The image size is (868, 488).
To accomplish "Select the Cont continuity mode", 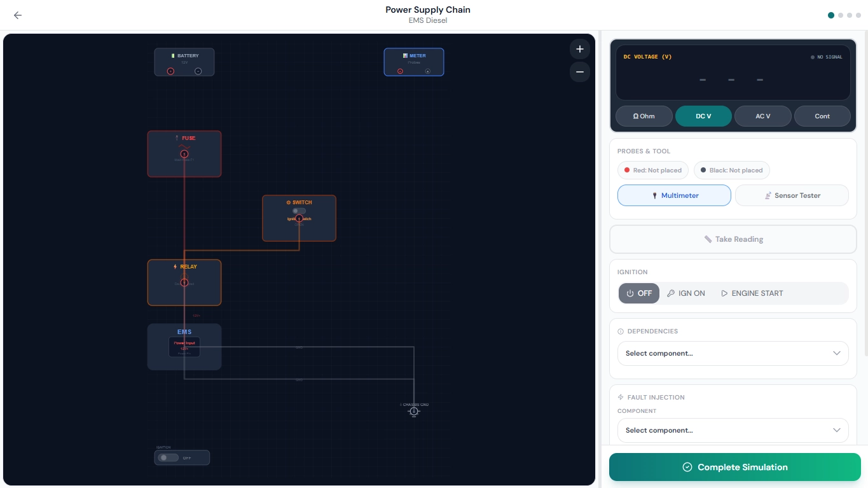I will 822,116.
